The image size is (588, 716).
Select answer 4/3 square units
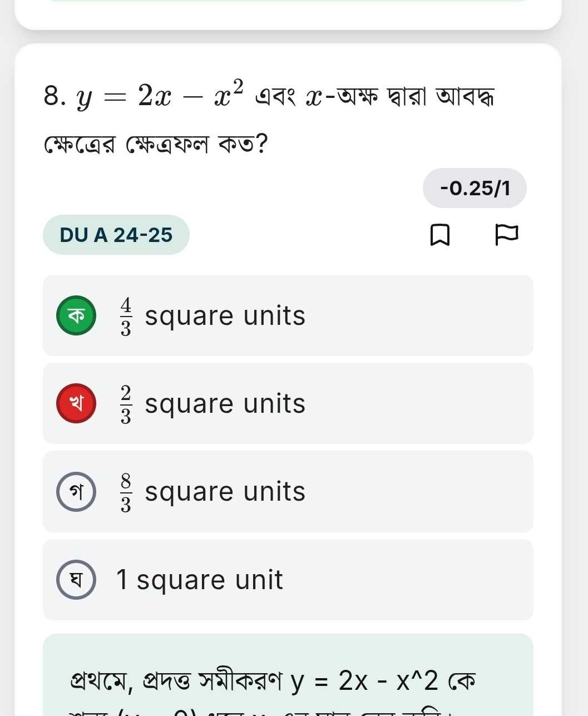coord(288,315)
